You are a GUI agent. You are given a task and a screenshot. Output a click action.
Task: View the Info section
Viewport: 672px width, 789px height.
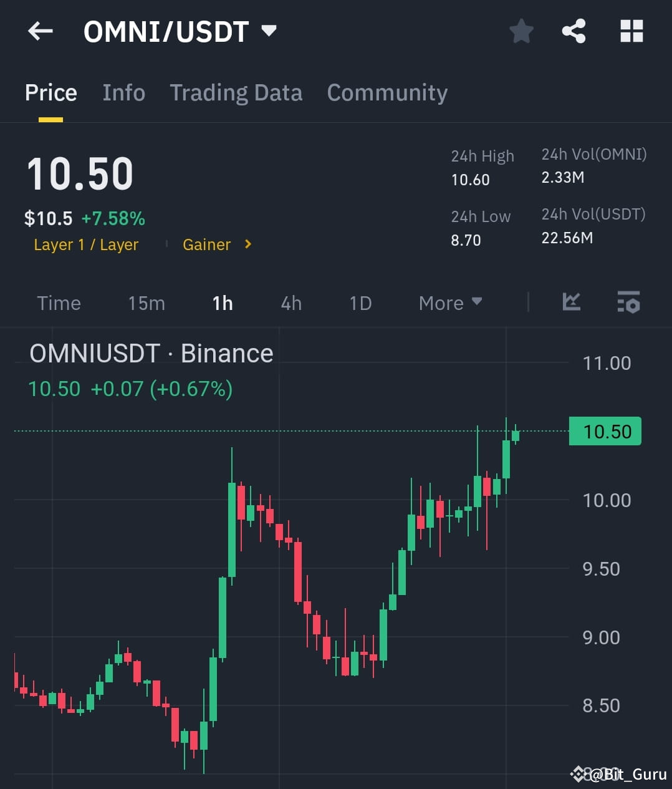click(123, 92)
